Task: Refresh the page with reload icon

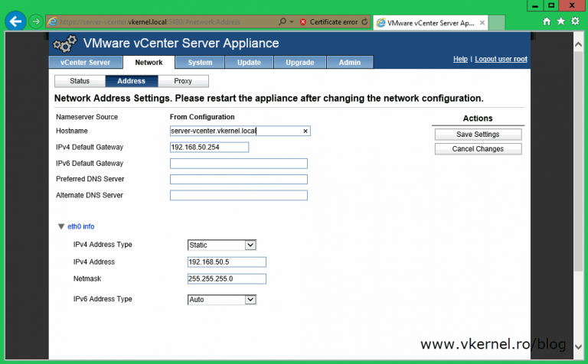Action: [364, 21]
